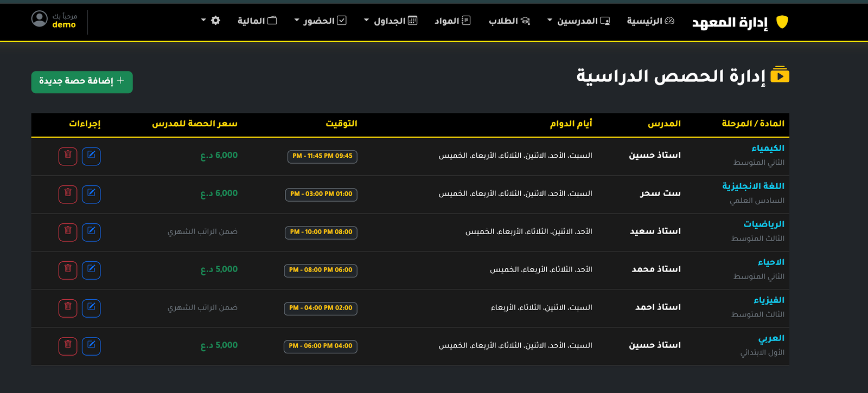Open the settings gear dropdown
This screenshot has height=393, width=868.
(x=210, y=21)
